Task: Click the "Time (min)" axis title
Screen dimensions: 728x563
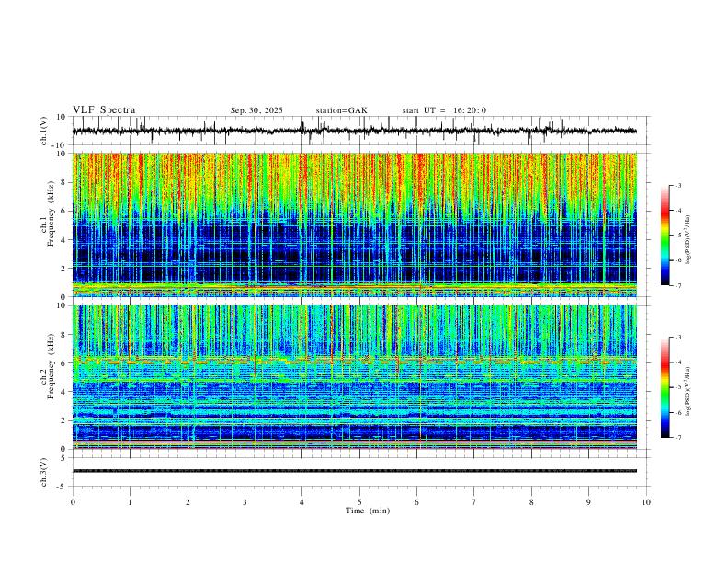Action: click(368, 511)
